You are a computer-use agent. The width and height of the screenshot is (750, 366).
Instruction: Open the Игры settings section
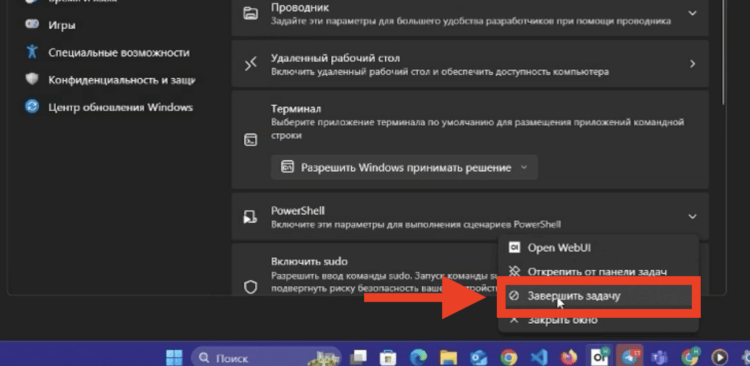[61, 25]
